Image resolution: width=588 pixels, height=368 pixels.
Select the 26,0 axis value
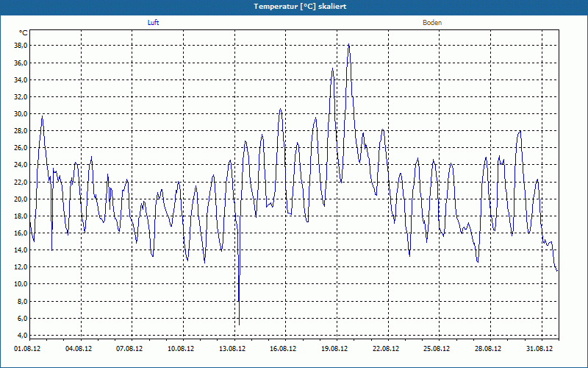click(x=21, y=148)
